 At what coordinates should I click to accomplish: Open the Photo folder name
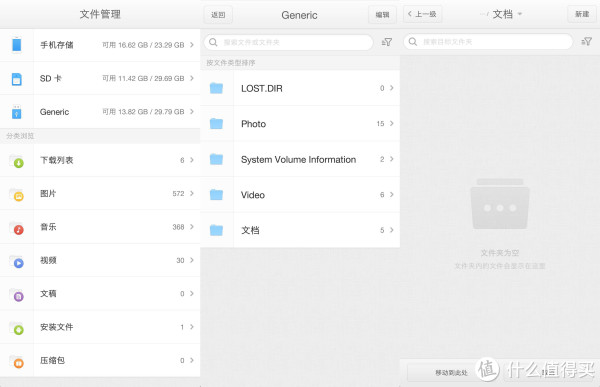253,124
